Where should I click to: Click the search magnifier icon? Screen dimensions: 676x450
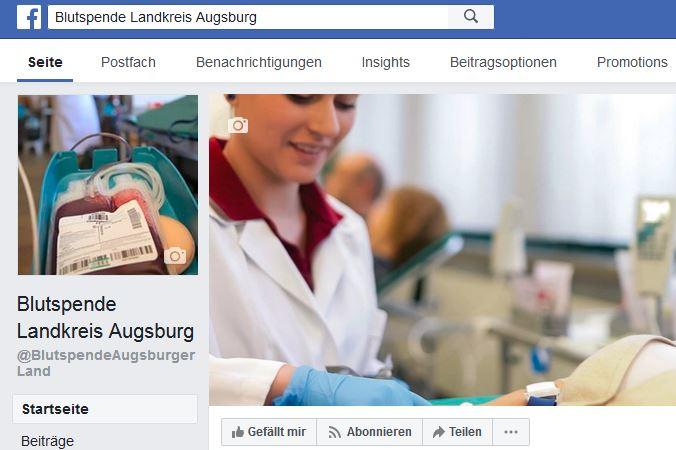point(471,17)
